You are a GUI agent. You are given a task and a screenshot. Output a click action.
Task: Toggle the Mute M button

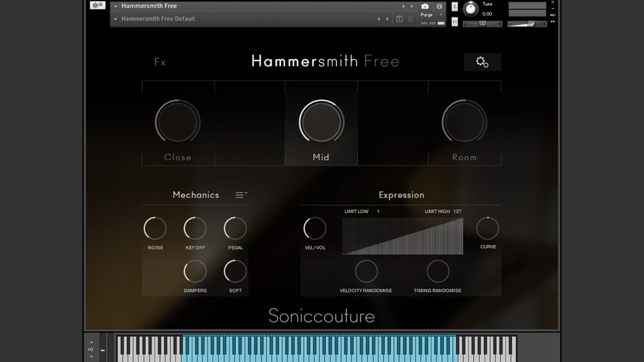click(455, 22)
